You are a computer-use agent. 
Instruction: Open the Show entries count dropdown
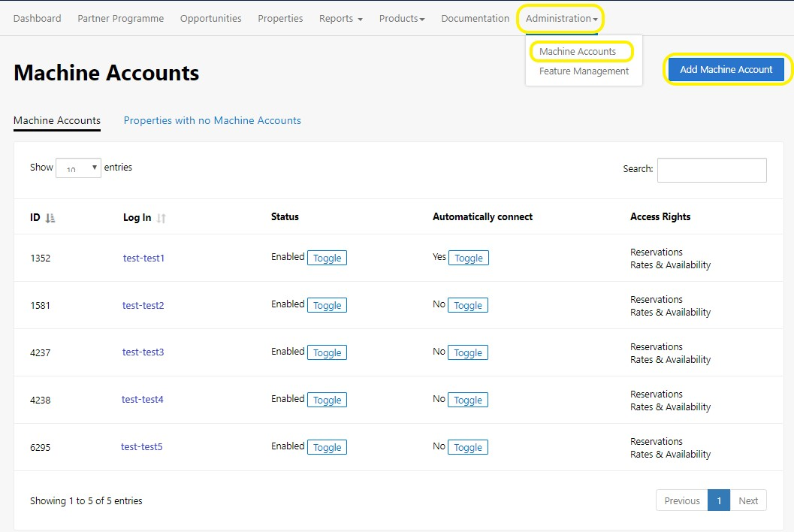click(x=78, y=168)
